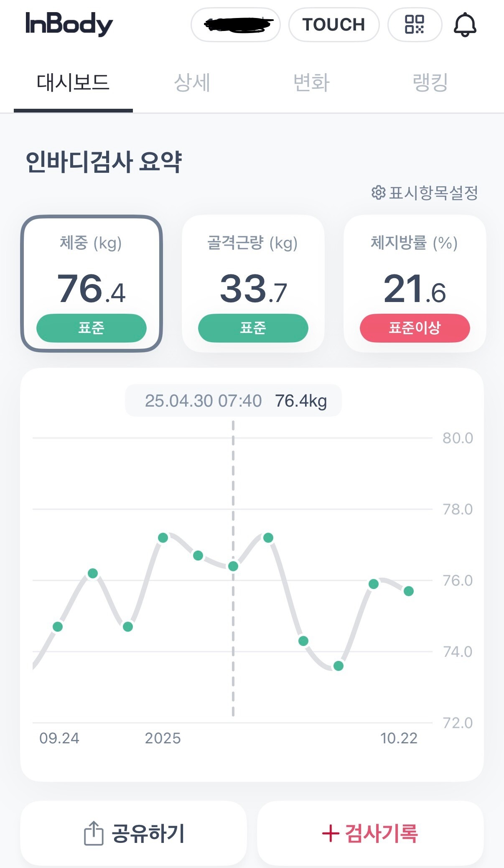Tap the TOUCH button
The width and height of the screenshot is (504, 868).
pos(334,25)
